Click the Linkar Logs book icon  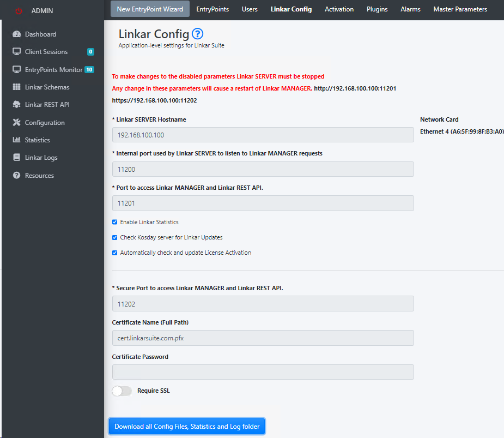pyautogui.click(x=17, y=158)
